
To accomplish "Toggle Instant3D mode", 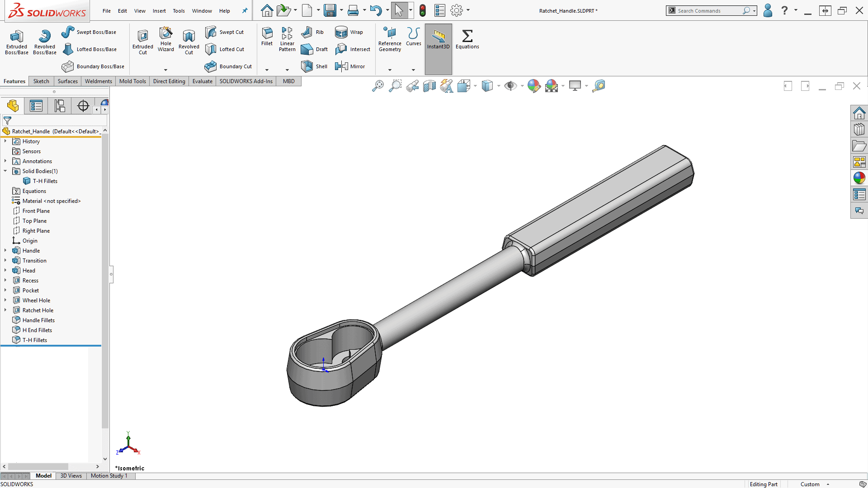I will click(x=439, y=49).
